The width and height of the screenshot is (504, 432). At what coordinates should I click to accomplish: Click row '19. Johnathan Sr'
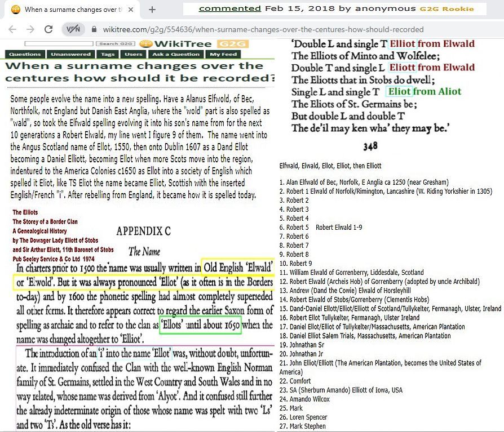[302, 345]
